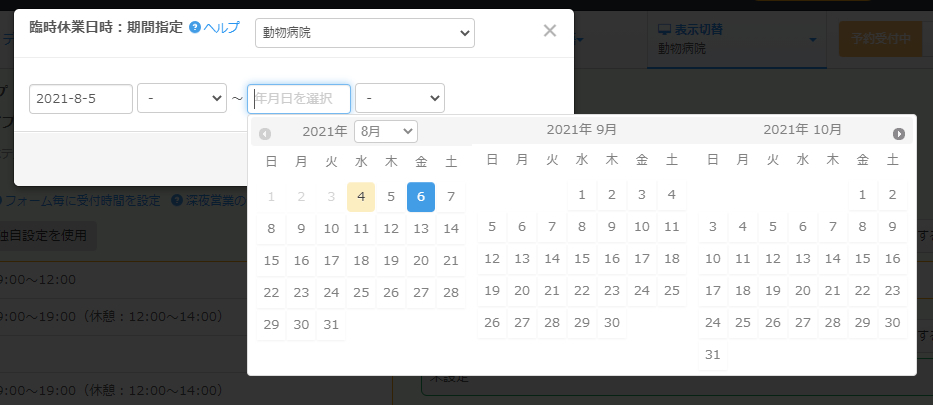Click the help question mark icon

click(195, 28)
